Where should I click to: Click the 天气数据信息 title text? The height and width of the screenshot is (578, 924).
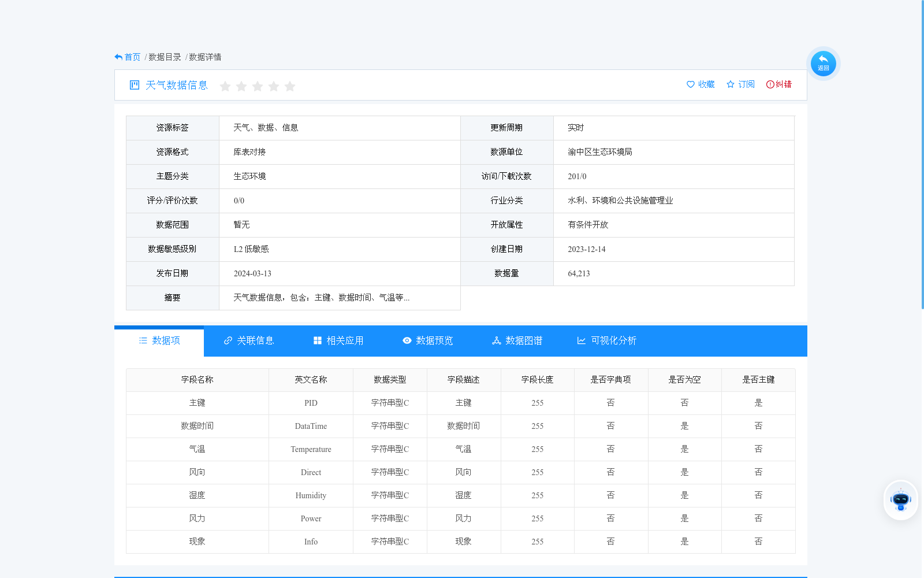tap(177, 86)
